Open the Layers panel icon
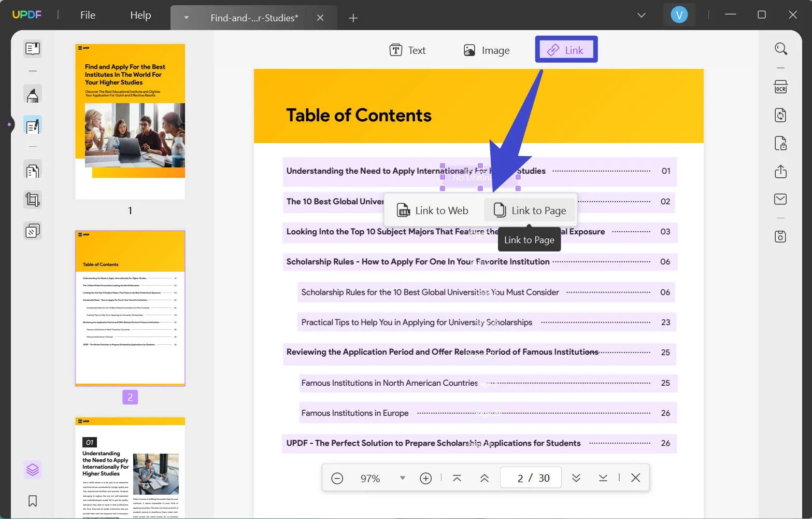This screenshot has height=519, width=812. [x=33, y=470]
